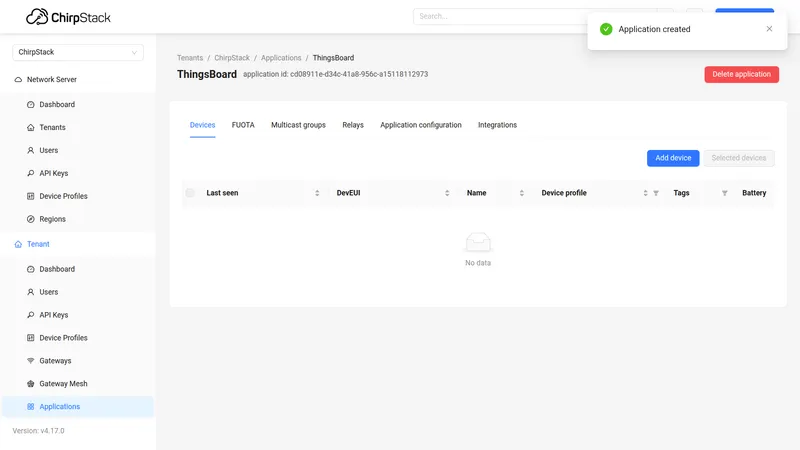The height and width of the screenshot is (450, 800).
Task: Sort by Last seen column arrows
Action: click(x=317, y=193)
